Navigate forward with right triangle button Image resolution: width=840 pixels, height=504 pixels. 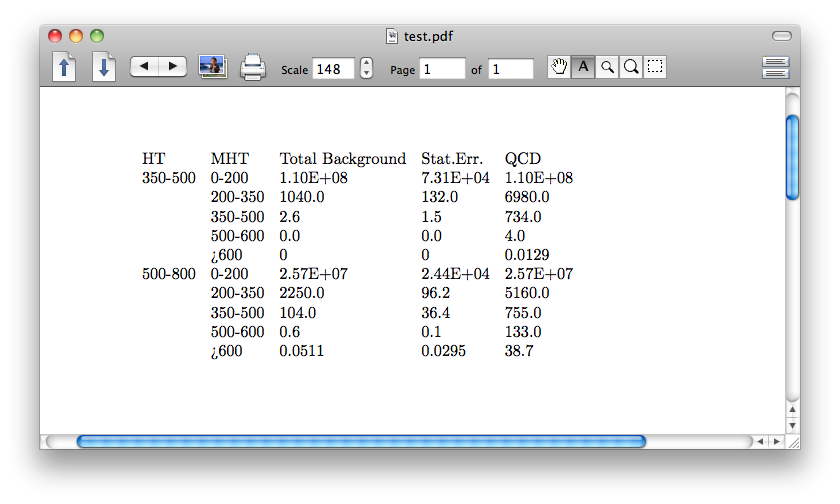point(172,66)
